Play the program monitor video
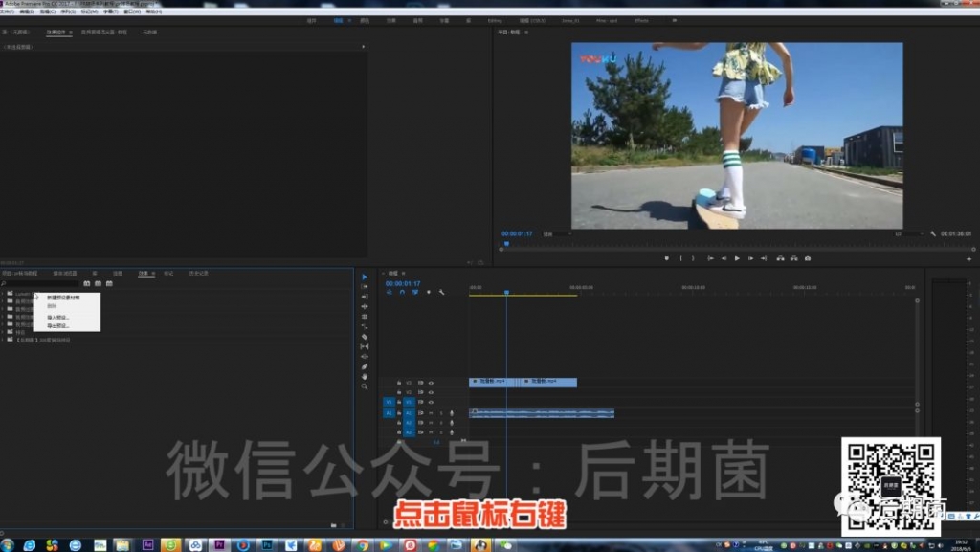 point(738,258)
